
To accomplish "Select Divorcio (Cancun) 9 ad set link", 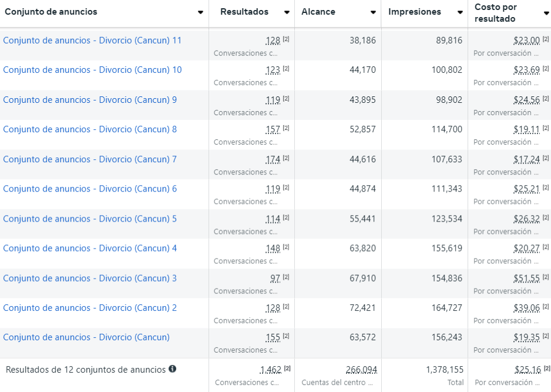I will pyautogui.click(x=90, y=100).
